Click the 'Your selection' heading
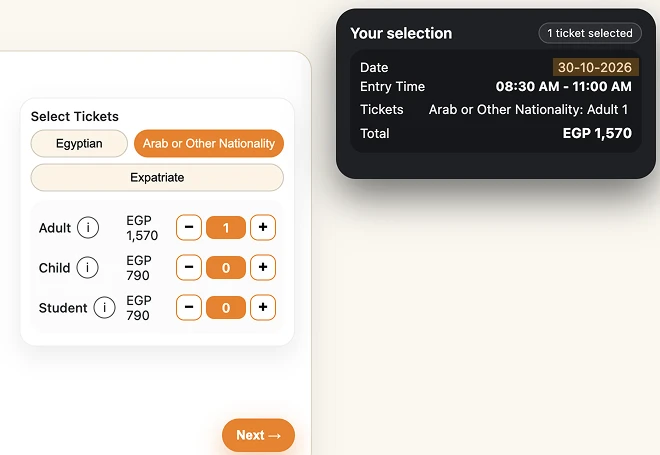This screenshot has height=455, width=660. (x=401, y=33)
